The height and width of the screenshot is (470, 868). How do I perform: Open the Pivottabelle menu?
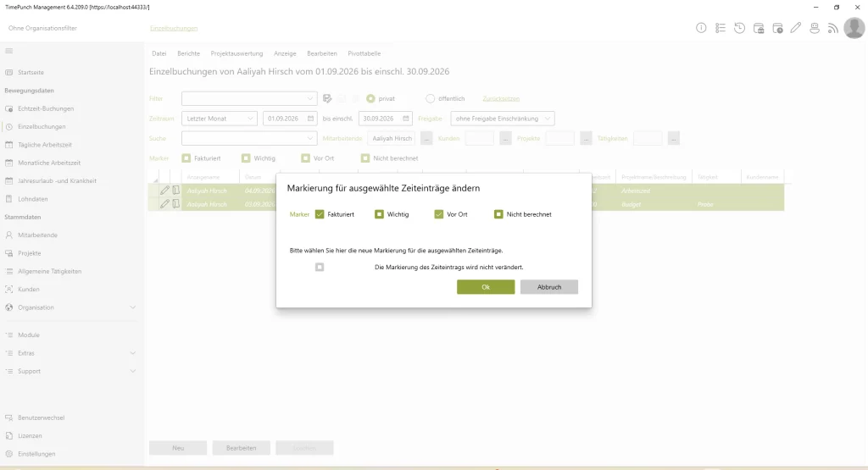364,53
